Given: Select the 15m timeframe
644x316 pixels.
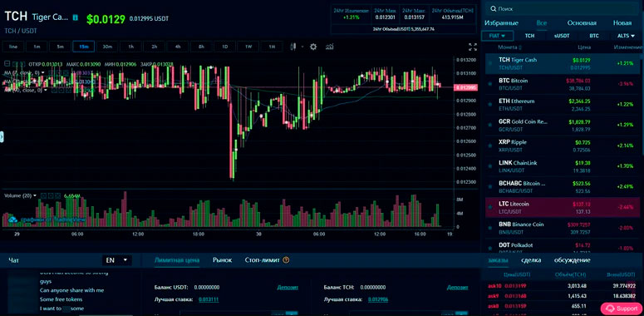Looking at the screenshot, I should [x=84, y=47].
